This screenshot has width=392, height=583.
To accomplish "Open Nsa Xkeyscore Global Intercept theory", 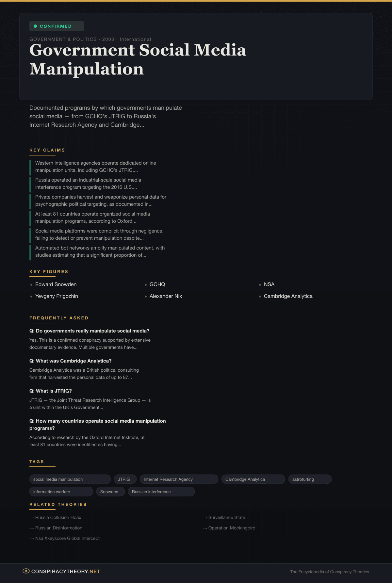I will [67, 538].
